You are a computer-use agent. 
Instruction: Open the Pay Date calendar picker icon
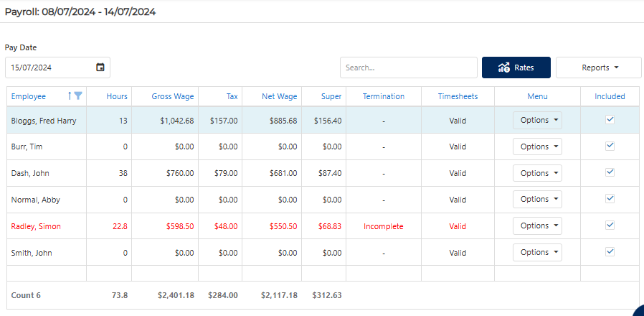click(100, 68)
